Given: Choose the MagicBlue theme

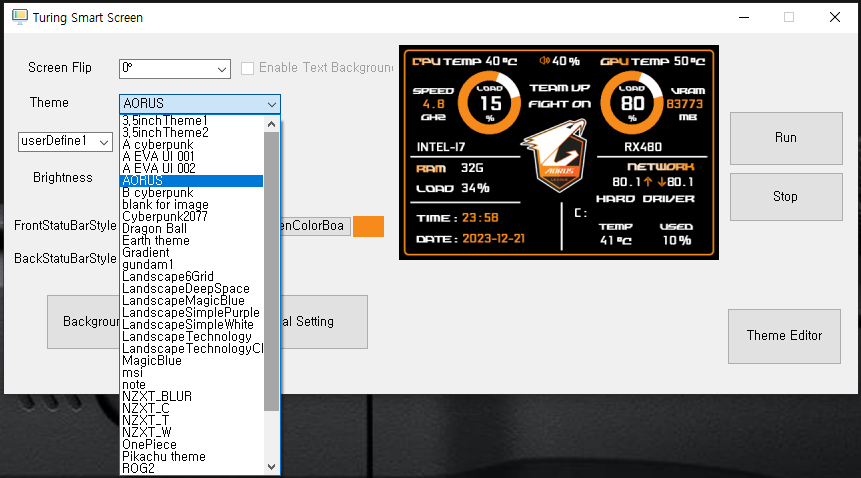Looking at the screenshot, I should pos(191,361).
